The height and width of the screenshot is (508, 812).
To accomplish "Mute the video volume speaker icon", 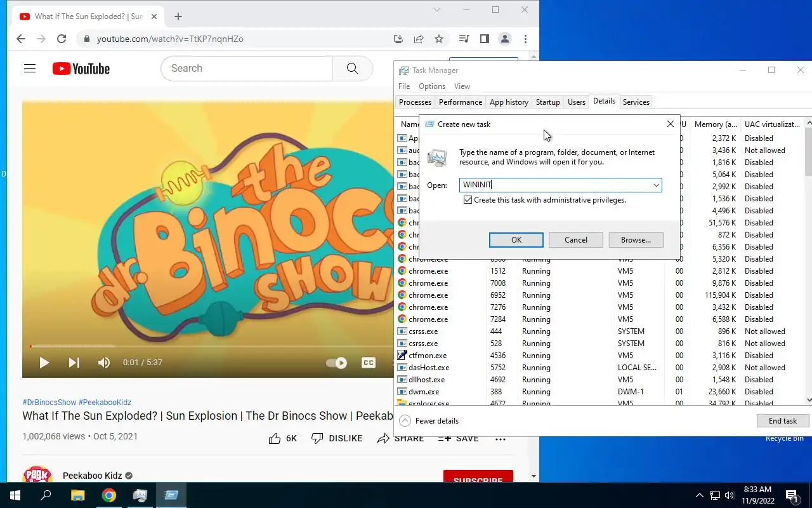I will 104,363.
